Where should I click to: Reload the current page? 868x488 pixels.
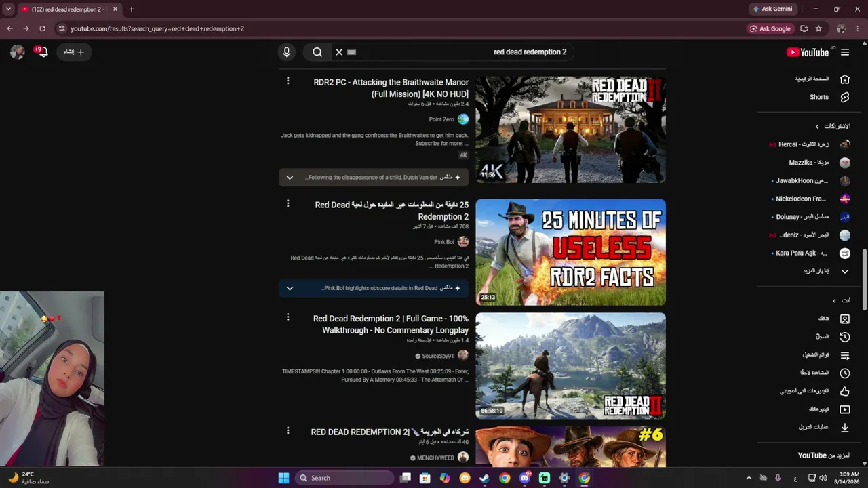tap(42, 28)
